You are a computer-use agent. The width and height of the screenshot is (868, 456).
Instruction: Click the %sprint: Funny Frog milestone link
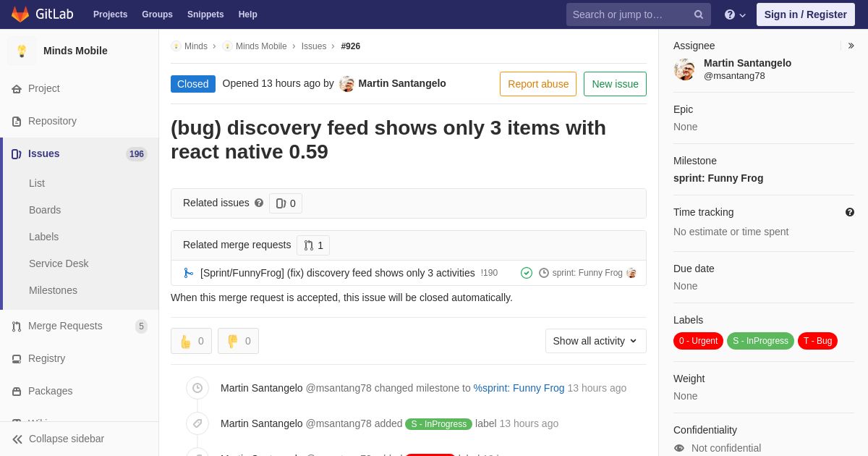pos(519,388)
